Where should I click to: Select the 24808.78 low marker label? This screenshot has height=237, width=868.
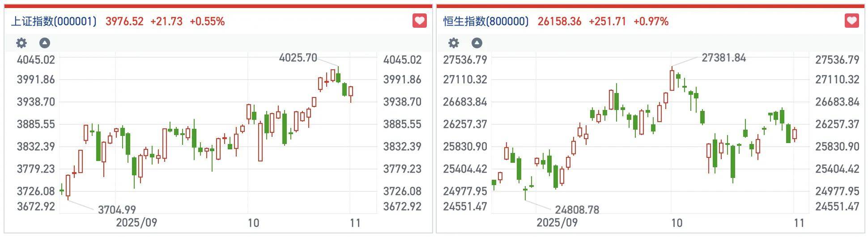(x=577, y=209)
